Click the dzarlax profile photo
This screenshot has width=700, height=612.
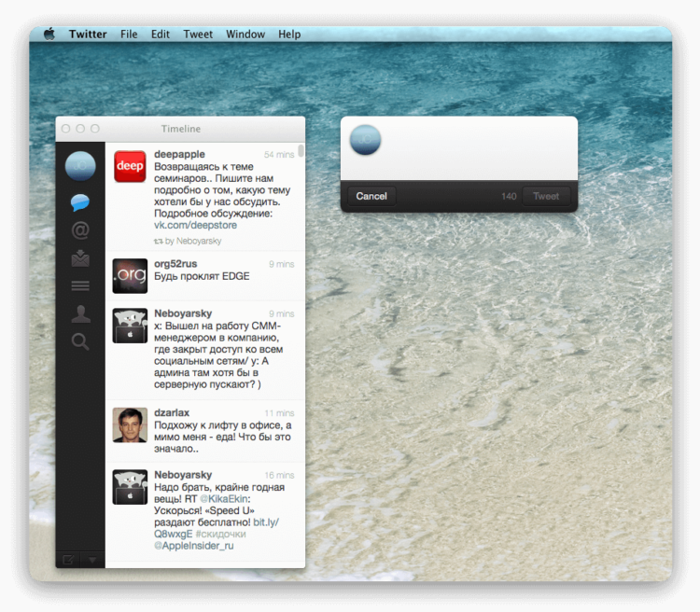(x=130, y=425)
